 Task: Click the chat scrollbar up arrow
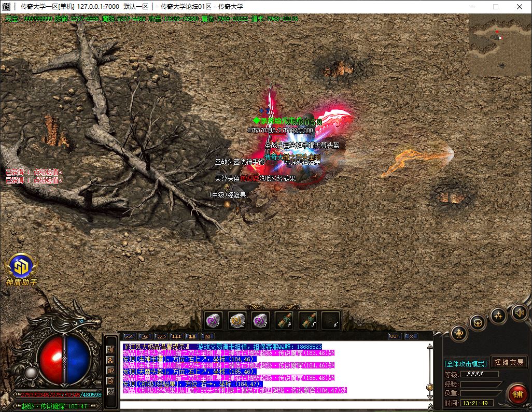(430, 346)
